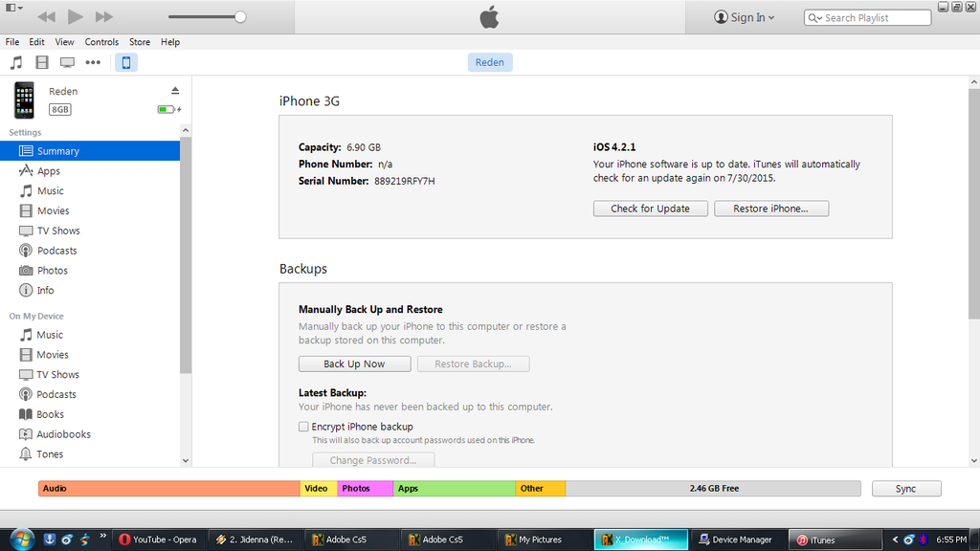Image resolution: width=980 pixels, height=551 pixels.
Task: Open the Music library icon in toolbar
Action: 15,62
